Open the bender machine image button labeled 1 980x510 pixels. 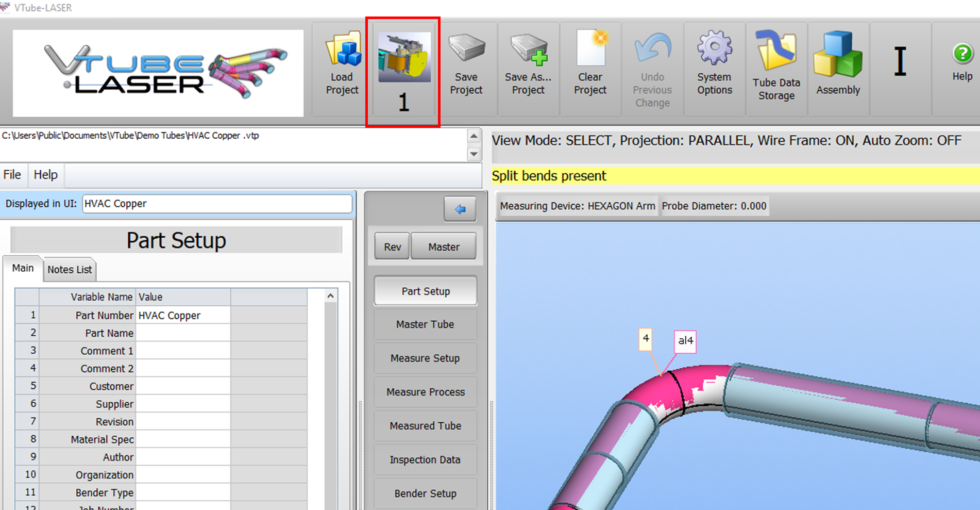coord(403,71)
